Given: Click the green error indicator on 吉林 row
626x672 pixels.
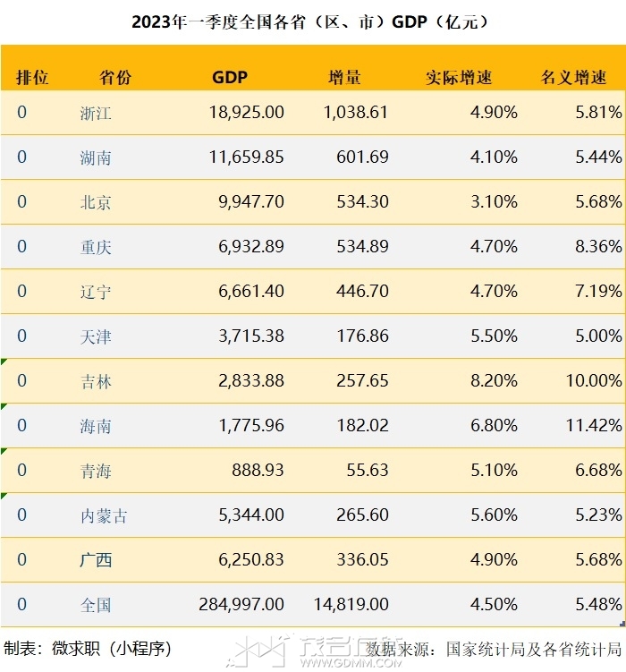Looking at the screenshot, I should (4, 362).
